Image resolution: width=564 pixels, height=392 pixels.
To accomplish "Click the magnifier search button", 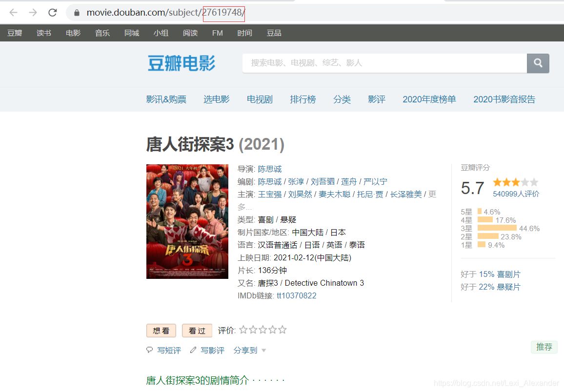I will click(x=538, y=63).
